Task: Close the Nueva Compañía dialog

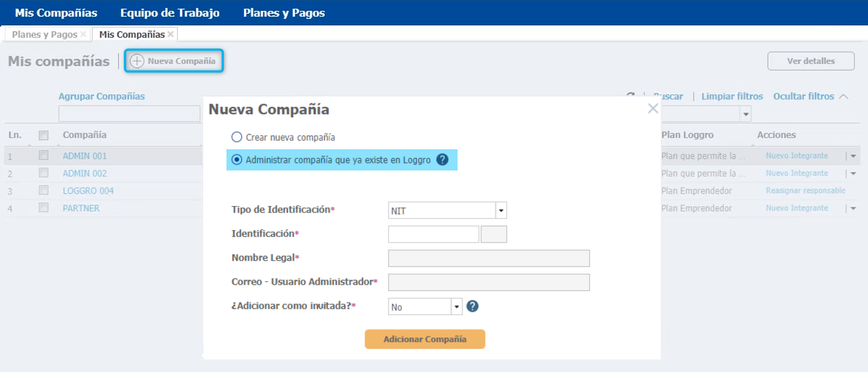Action: [653, 108]
